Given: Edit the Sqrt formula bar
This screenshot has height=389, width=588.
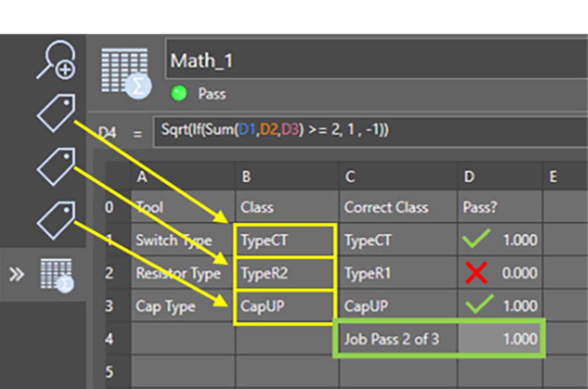Looking at the screenshot, I should (370, 131).
